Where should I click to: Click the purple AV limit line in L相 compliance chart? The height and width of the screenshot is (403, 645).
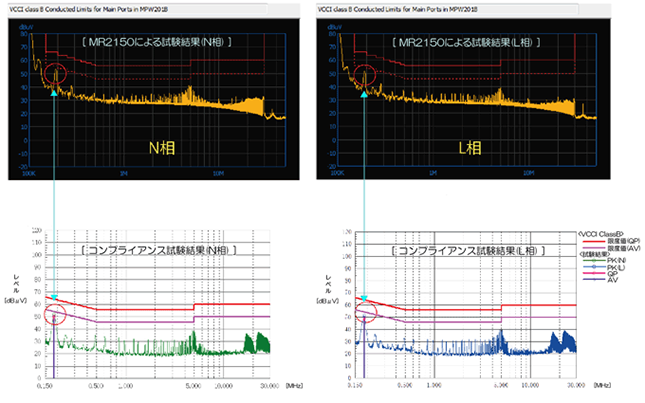tap(452, 322)
